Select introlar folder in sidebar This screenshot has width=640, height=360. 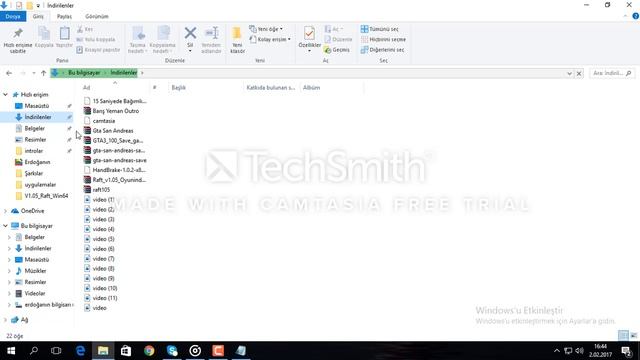(x=33, y=151)
